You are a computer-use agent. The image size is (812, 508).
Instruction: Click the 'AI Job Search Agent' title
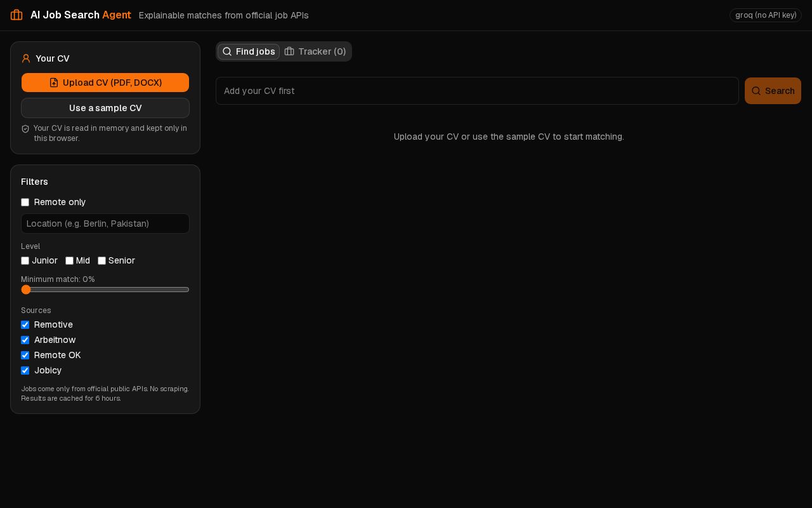tap(81, 15)
